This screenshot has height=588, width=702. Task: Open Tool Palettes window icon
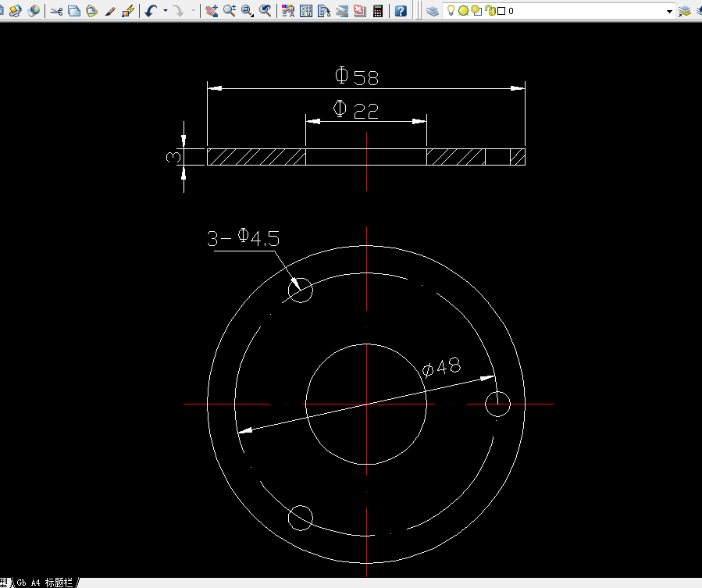(x=324, y=11)
